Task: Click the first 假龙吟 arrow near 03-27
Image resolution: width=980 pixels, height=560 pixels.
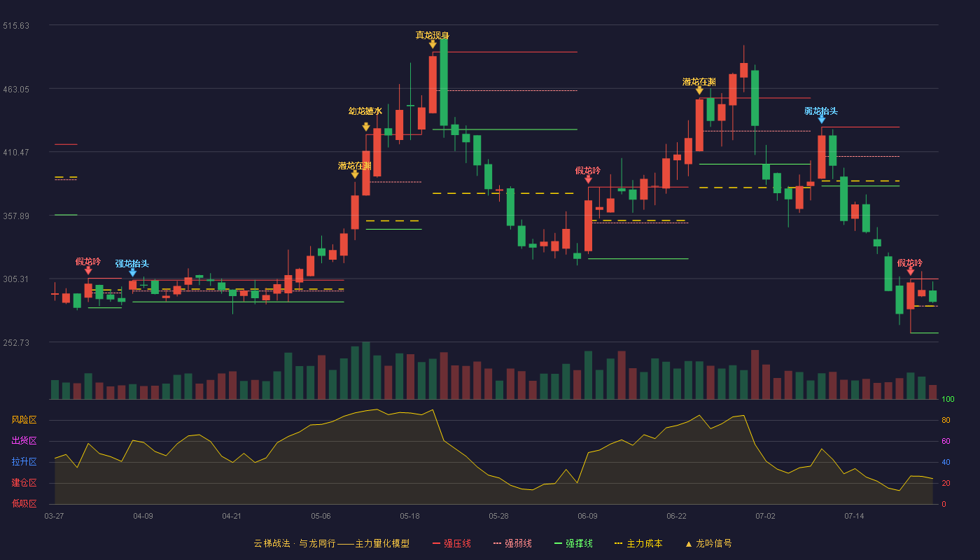Action: coord(88,270)
